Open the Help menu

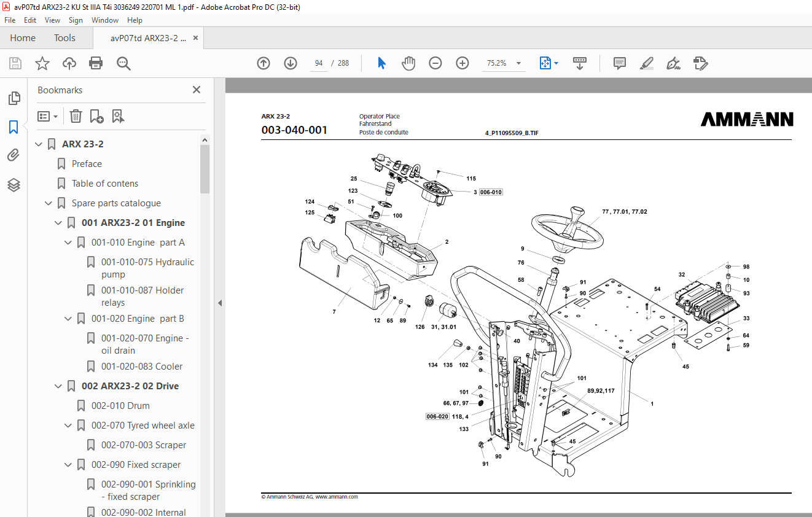135,20
